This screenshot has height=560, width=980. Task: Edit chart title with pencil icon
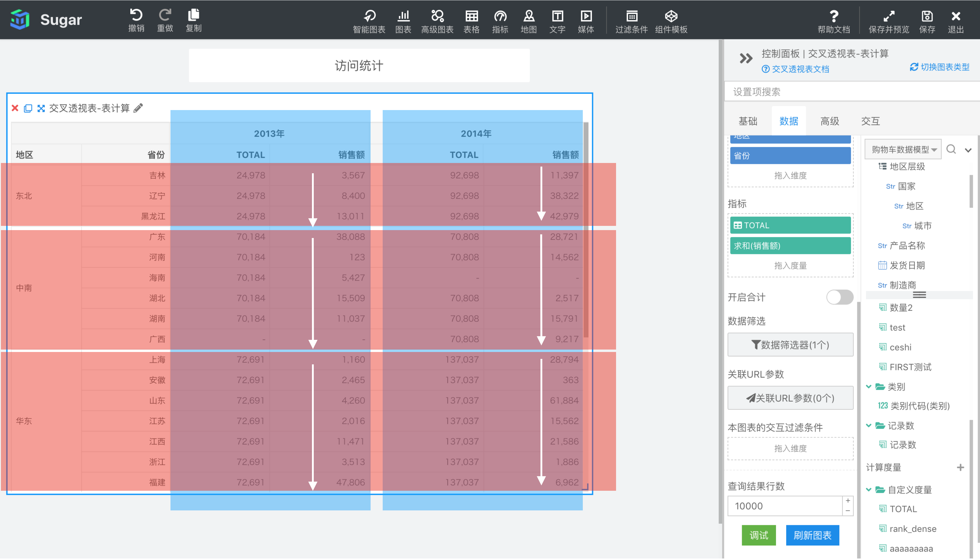click(138, 108)
